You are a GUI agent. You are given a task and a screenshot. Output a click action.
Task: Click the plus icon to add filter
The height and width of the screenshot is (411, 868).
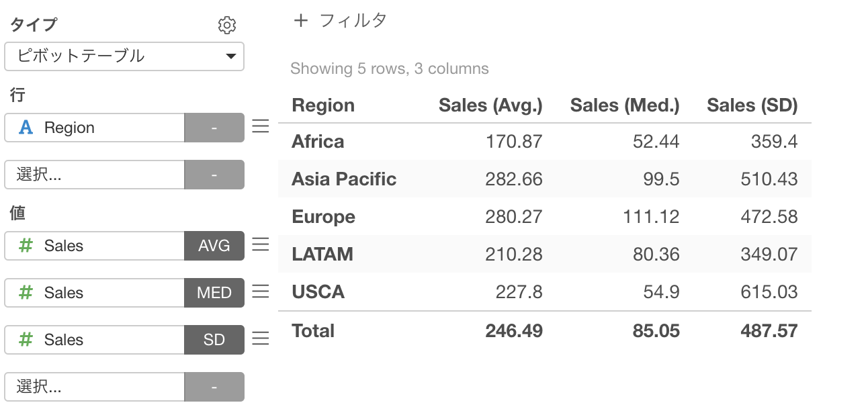301,21
